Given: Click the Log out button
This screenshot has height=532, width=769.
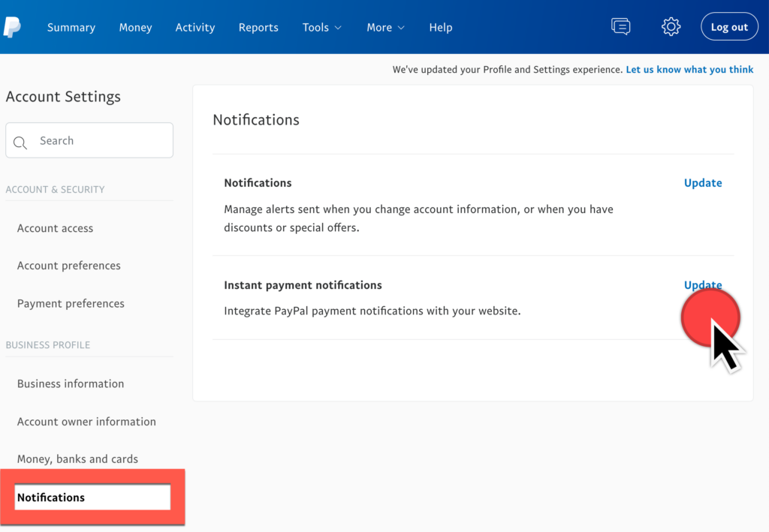Looking at the screenshot, I should (729, 26).
